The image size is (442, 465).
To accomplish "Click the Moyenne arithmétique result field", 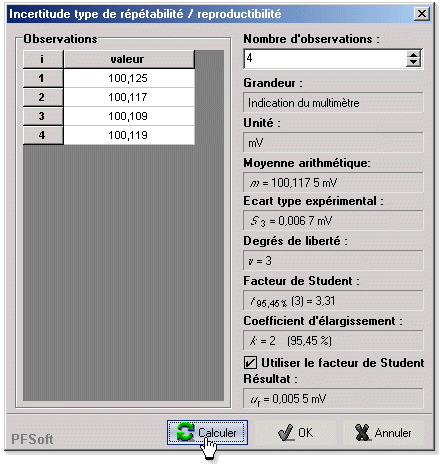I will (333, 183).
